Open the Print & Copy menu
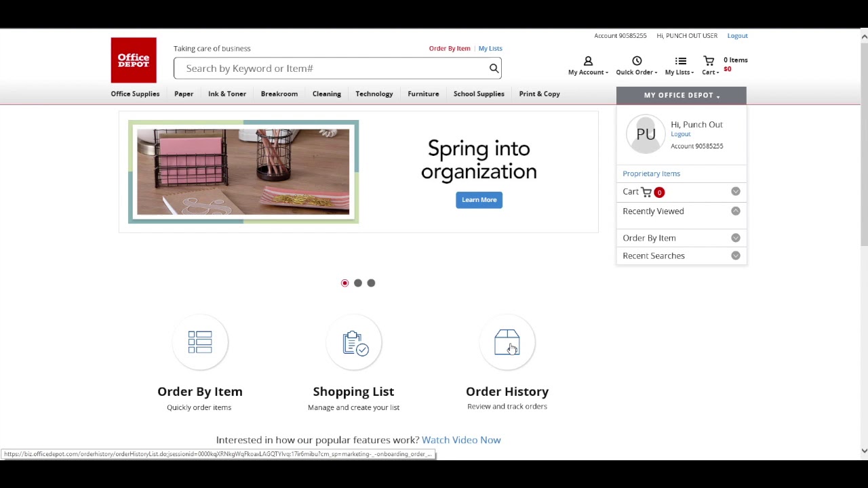The height and width of the screenshot is (488, 868). [539, 94]
